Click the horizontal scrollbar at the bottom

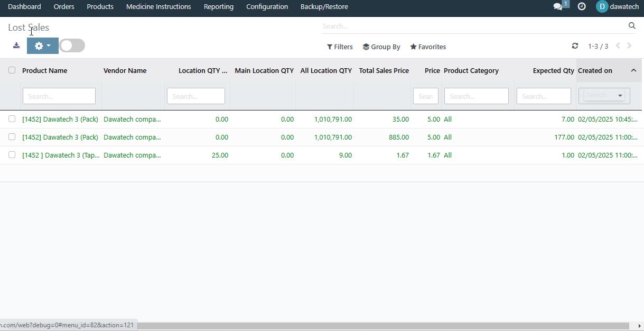383,326
